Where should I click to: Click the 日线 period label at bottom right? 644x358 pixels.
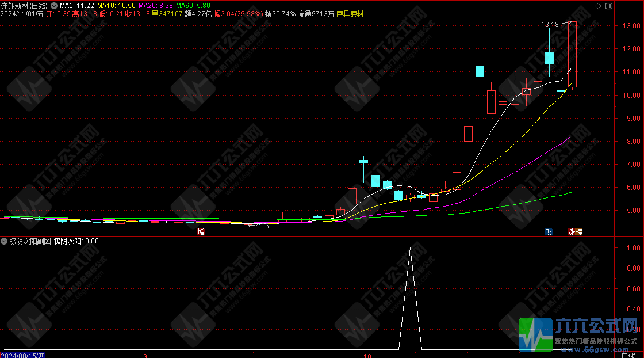point(628,355)
